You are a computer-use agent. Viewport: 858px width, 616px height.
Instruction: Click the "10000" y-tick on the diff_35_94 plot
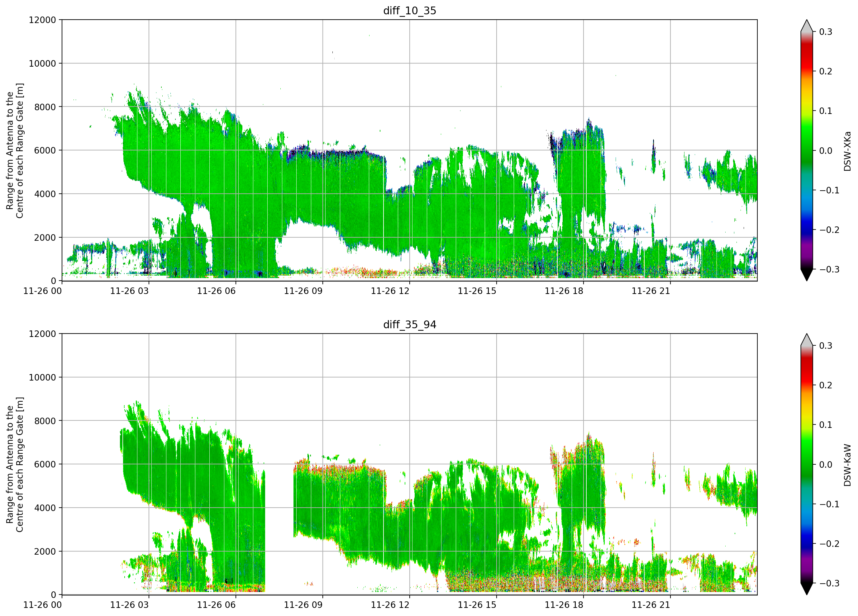(x=42, y=377)
